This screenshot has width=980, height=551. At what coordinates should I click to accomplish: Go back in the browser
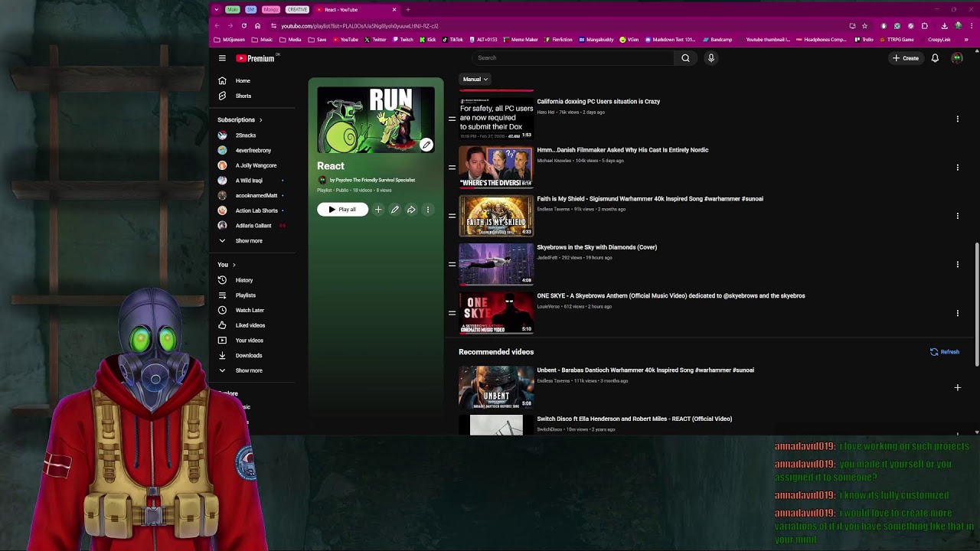(217, 26)
